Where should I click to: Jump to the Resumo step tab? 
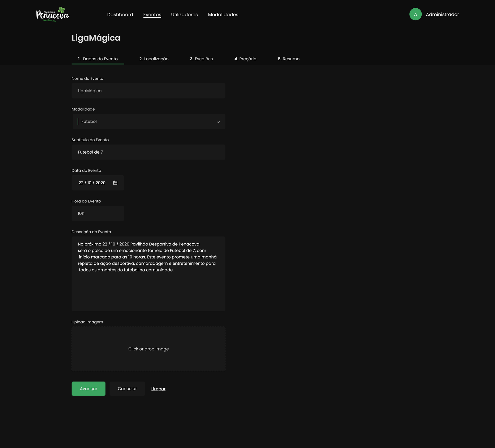point(288,59)
